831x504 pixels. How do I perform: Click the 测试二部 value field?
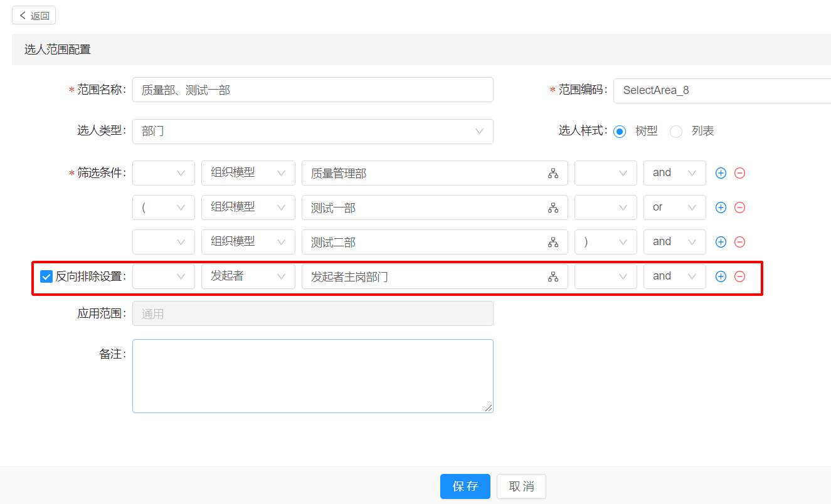435,242
